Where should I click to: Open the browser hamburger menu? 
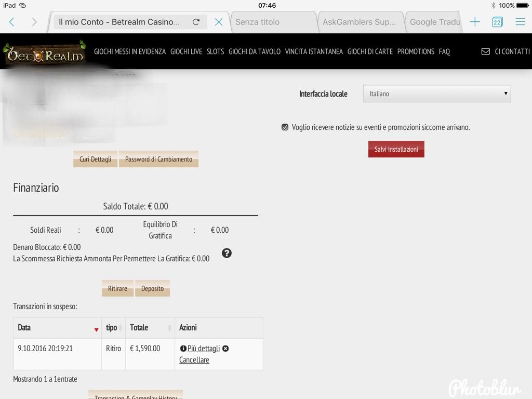[521, 22]
